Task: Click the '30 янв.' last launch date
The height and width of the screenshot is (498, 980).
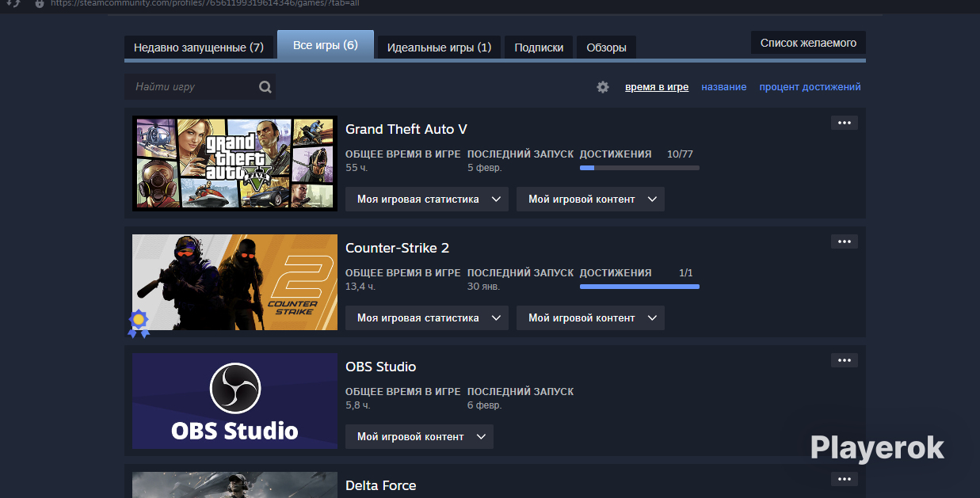Action: 483,287
